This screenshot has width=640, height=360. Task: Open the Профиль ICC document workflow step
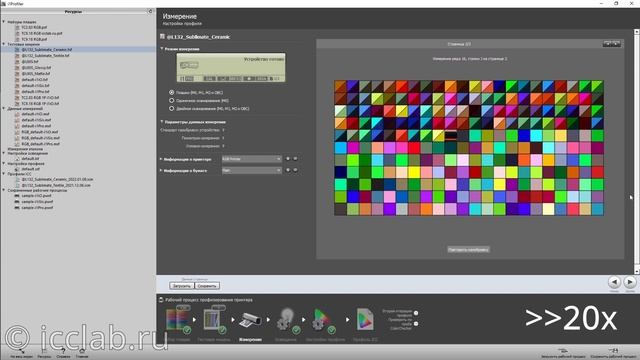[365, 320]
